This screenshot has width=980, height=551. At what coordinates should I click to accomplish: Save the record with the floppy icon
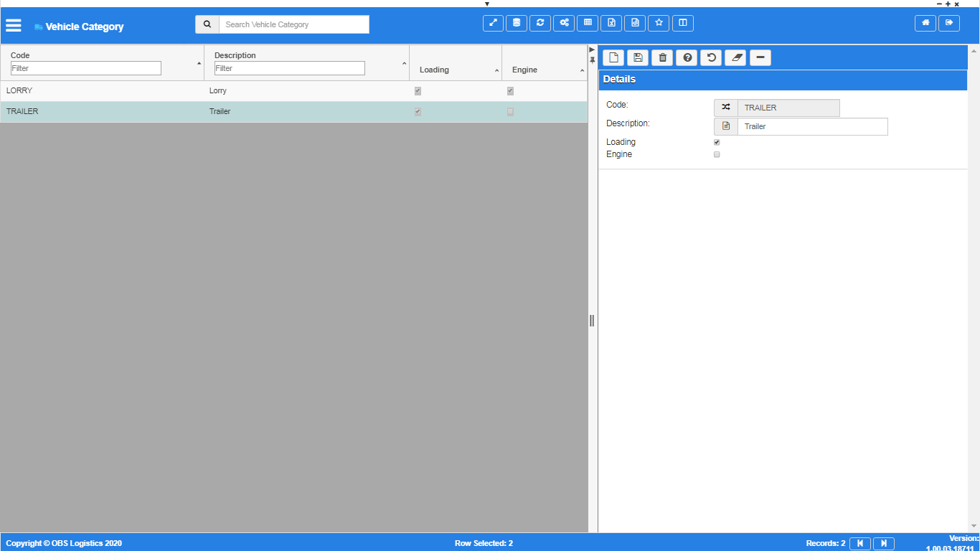[638, 57]
